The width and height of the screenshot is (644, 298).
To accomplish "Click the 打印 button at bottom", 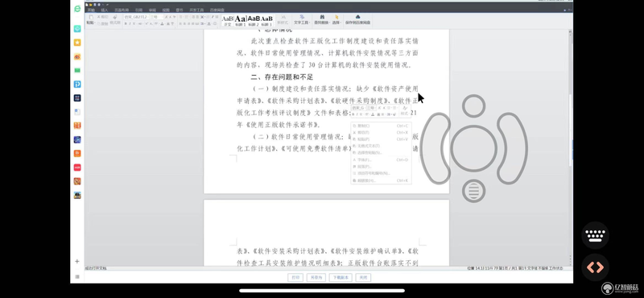I will 295,277.
